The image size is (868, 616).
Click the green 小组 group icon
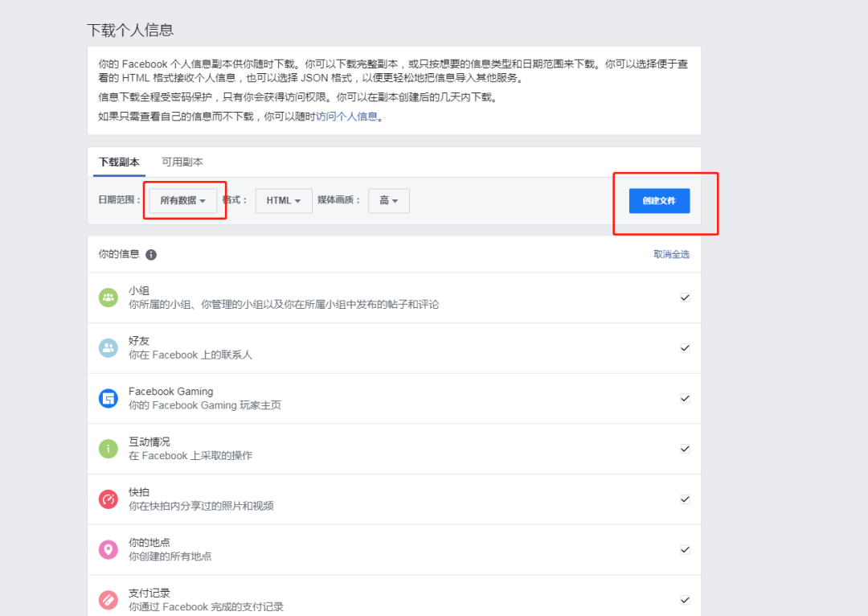[108, 297]
